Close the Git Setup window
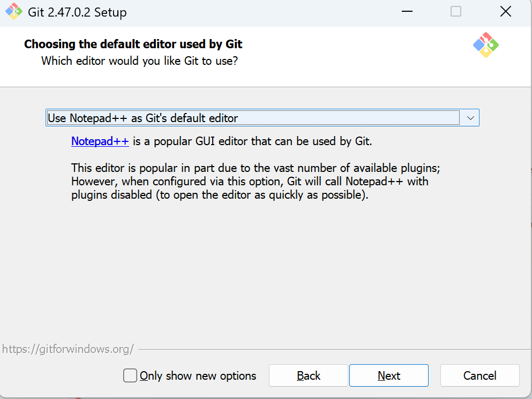 point(505,12)
